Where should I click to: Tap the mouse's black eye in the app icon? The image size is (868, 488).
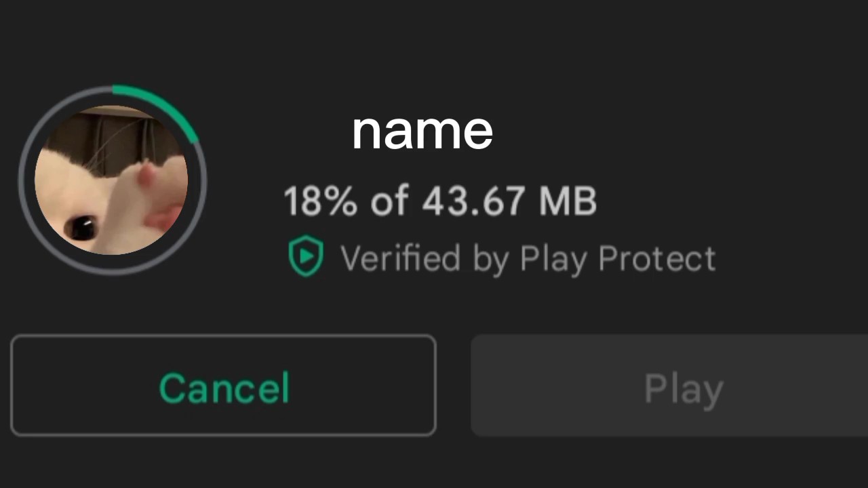83,226
